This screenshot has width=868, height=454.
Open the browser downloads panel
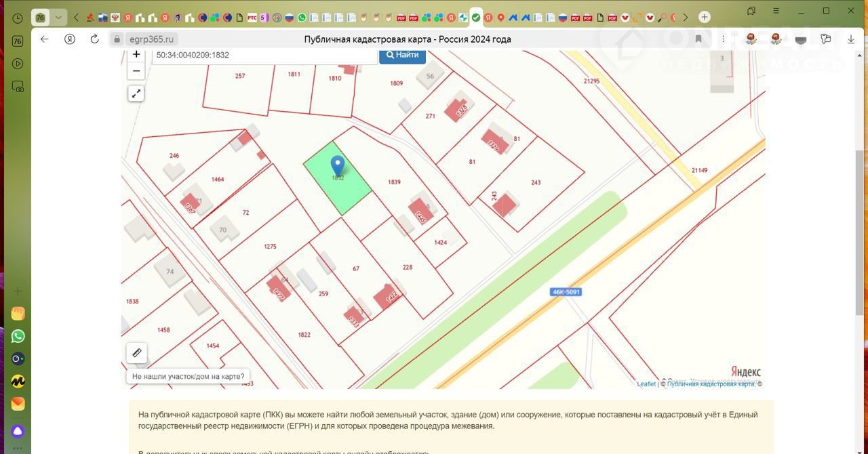coord(851,39)
